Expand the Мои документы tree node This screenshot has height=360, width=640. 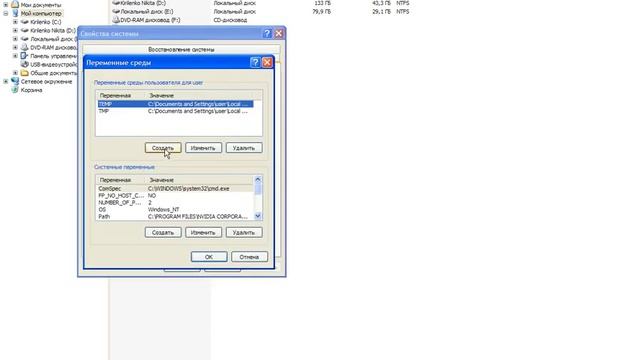click(x=6, y=4)
